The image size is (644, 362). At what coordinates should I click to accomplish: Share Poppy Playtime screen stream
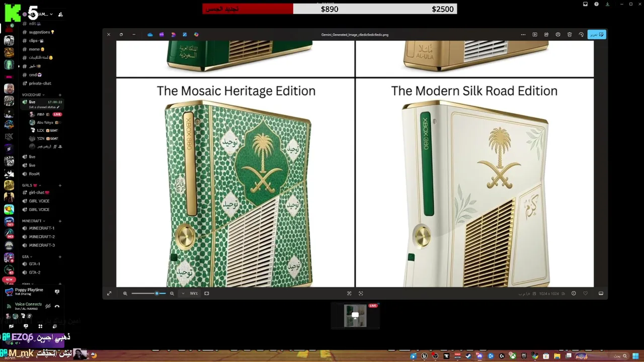click(x=57, y=292)
